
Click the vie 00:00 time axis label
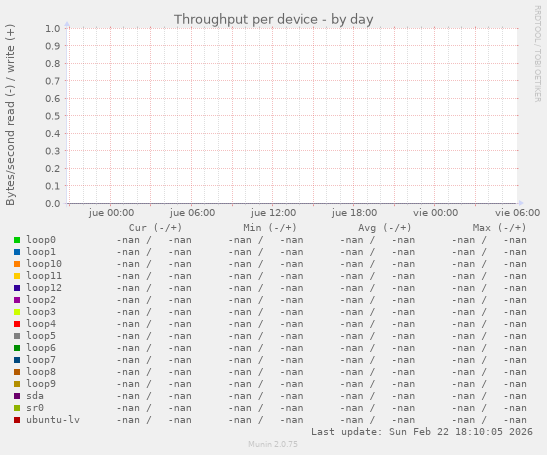pyautogui.click(x=435, y=213)
